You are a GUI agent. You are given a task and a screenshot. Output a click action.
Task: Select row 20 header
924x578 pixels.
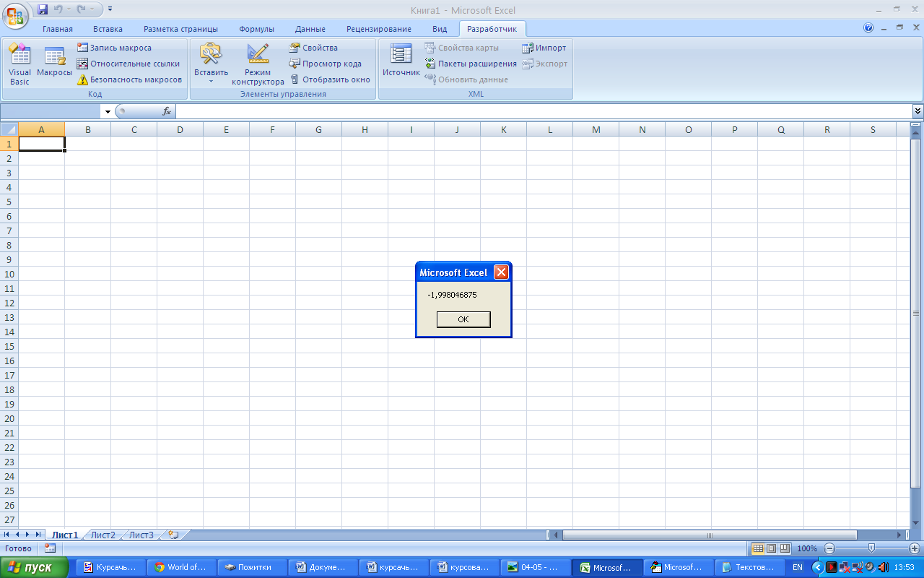(x=9, y=418)
